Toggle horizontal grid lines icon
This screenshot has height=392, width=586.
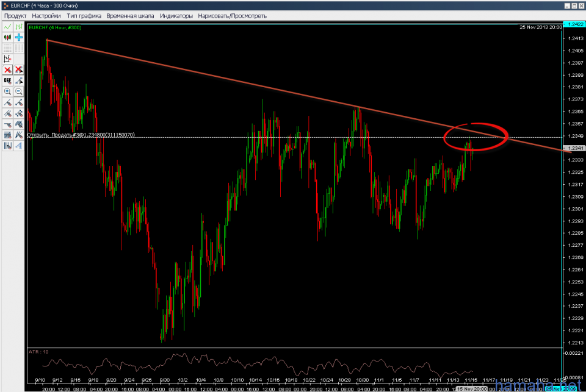tap(7, 48)
